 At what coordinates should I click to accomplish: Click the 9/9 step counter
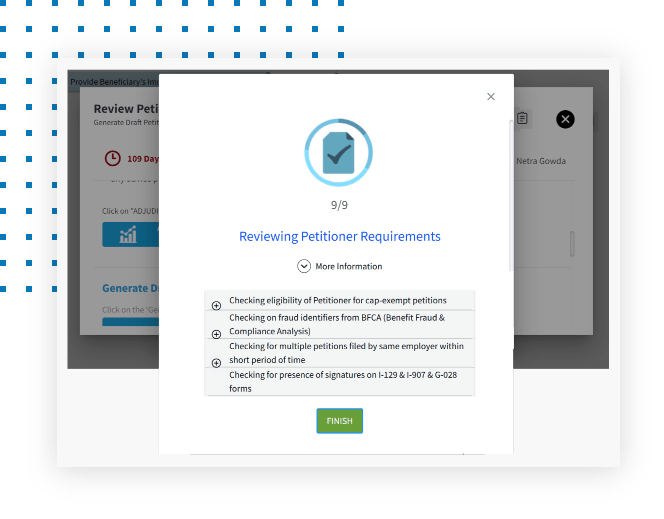[x=339, y=205]
